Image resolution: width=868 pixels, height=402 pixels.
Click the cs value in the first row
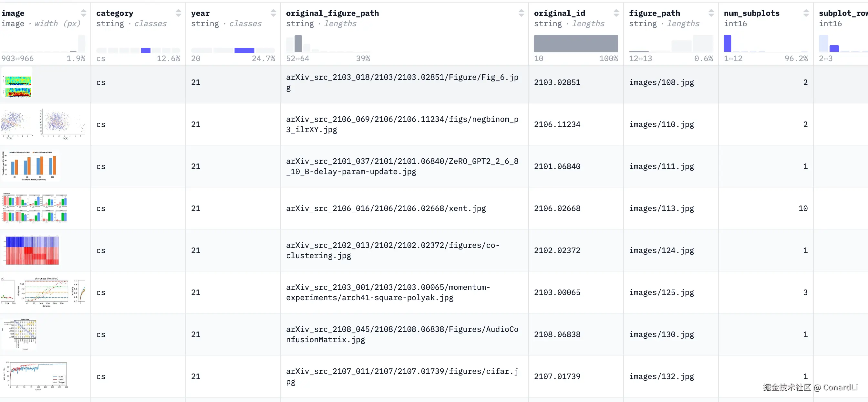pyautogui.click(x=101, y=82)
